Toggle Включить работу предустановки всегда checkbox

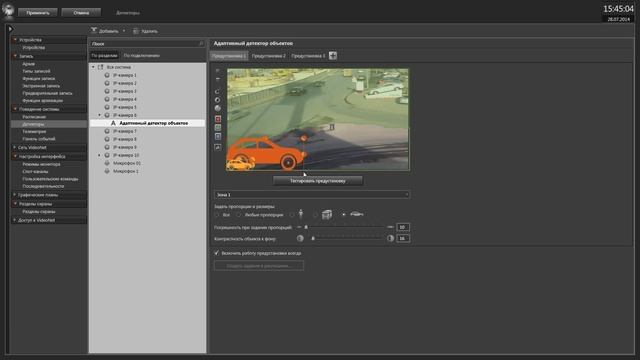tap(217, 253)
